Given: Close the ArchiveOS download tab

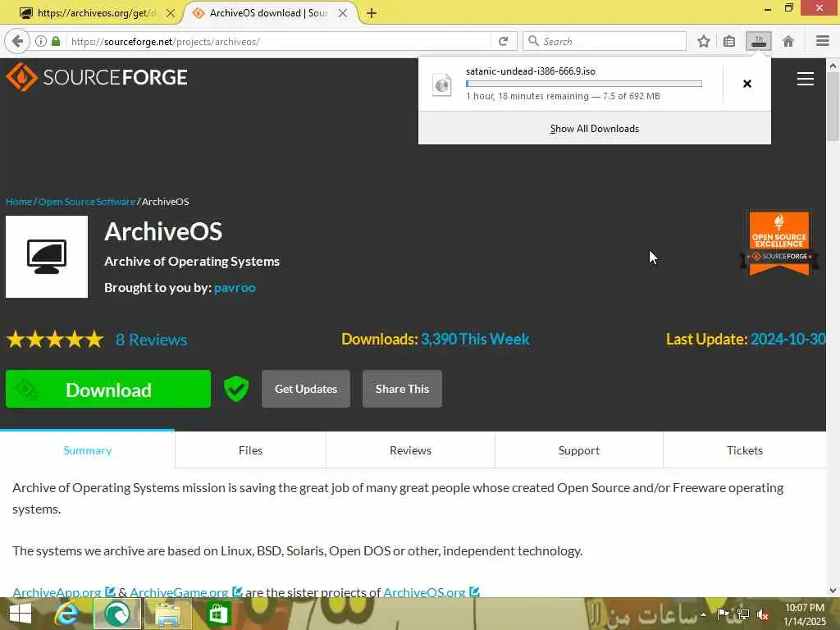Looking at the screenshot, I should [343, 13].
